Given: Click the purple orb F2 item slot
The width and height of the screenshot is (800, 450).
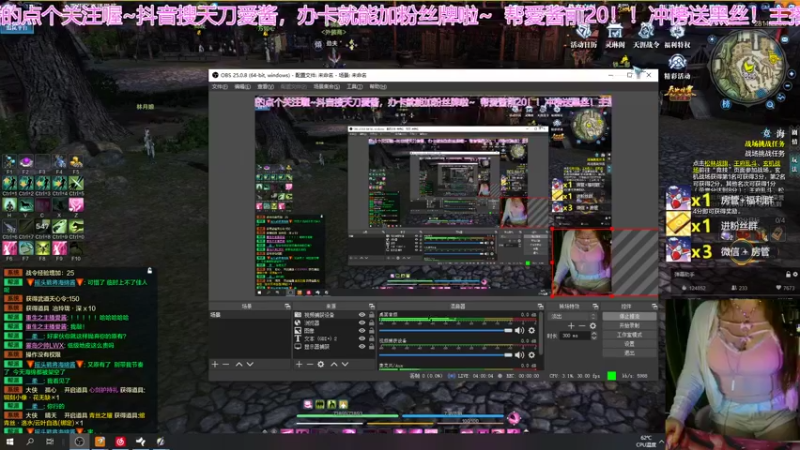Looking at the screenshot, I should point(26,162).
